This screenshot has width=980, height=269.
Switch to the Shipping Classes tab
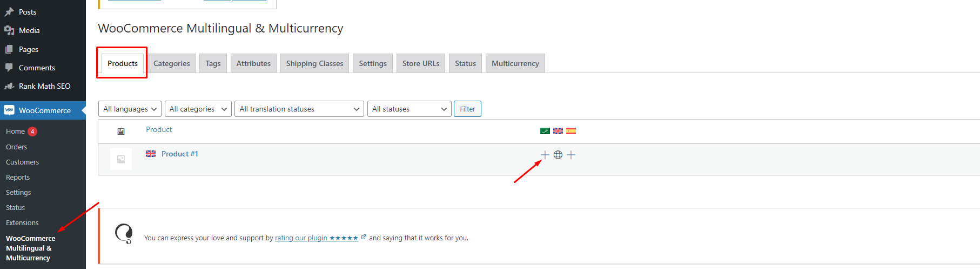(314, 63)
